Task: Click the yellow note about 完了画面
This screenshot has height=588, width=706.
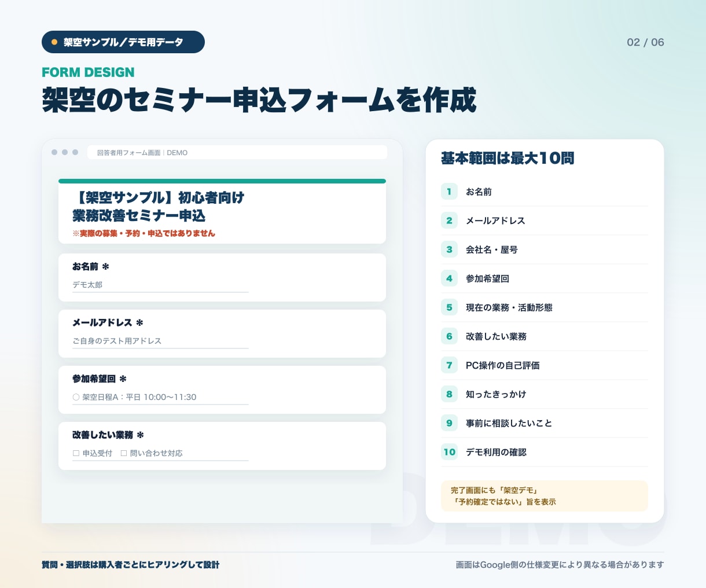Action: pos(545,496)
